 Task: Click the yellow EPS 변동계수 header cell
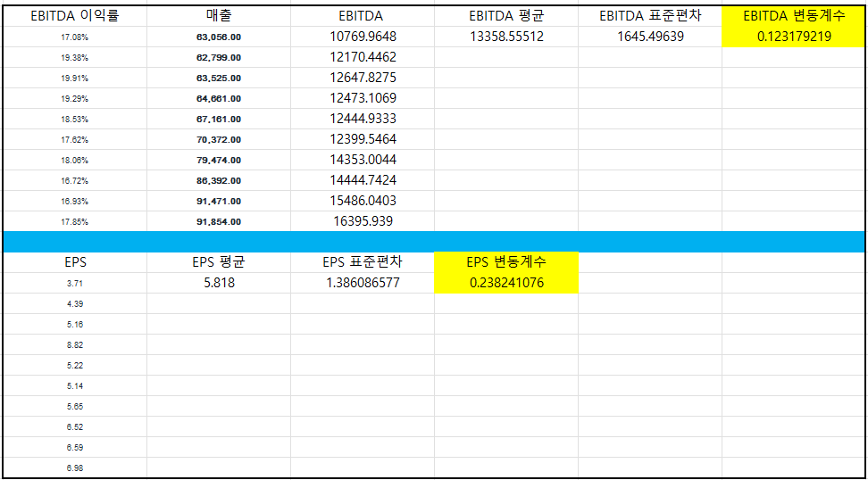(x=506, y=262)
